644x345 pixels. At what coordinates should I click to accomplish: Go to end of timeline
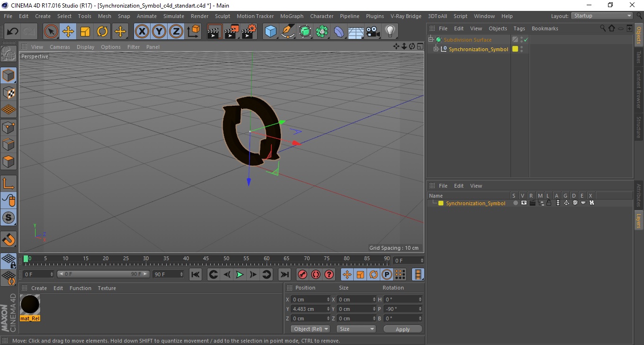284,274
